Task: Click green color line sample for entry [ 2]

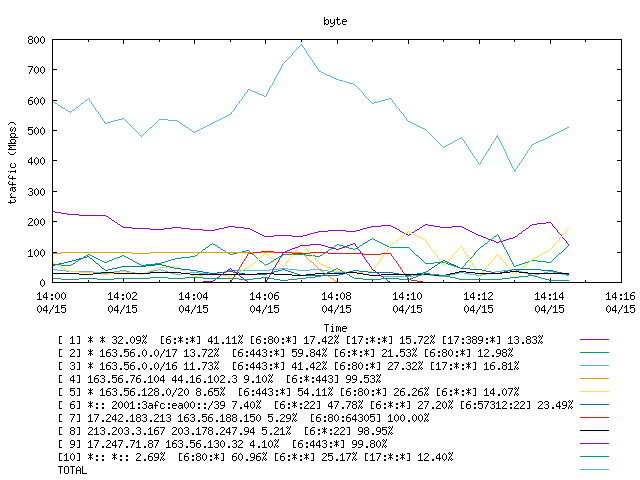Action: click(594, 353)
